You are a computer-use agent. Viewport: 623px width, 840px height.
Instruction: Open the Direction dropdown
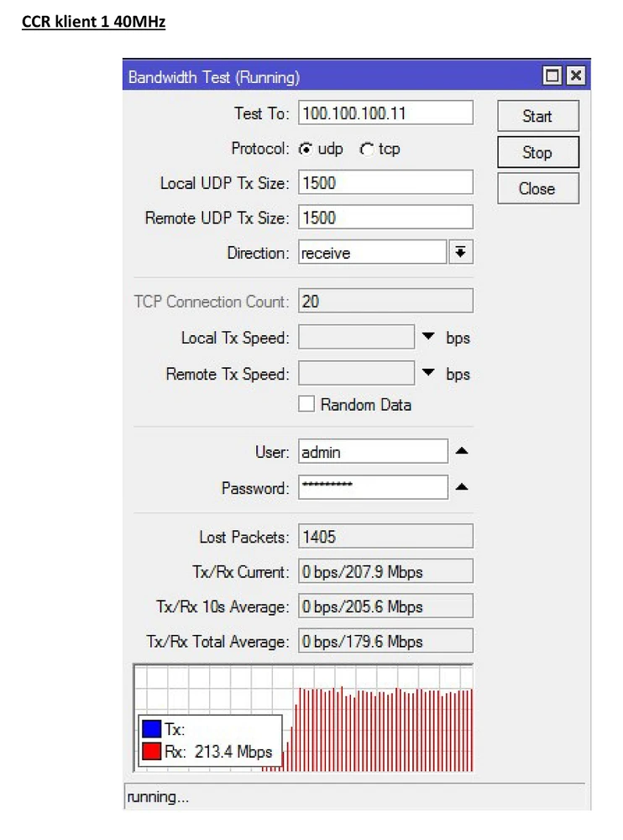point(460,253)
